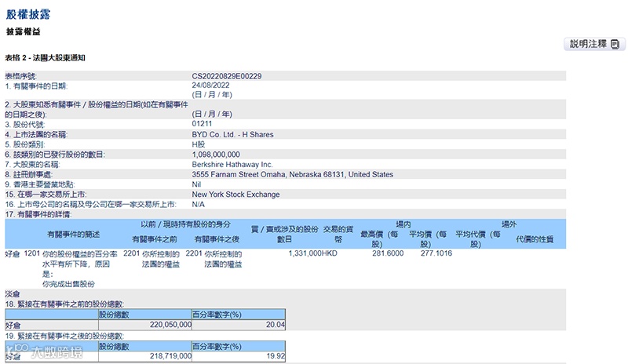Screen dimensions: 628x364
Task: Select the 代價的性質 column header
Action: point(535,239)
